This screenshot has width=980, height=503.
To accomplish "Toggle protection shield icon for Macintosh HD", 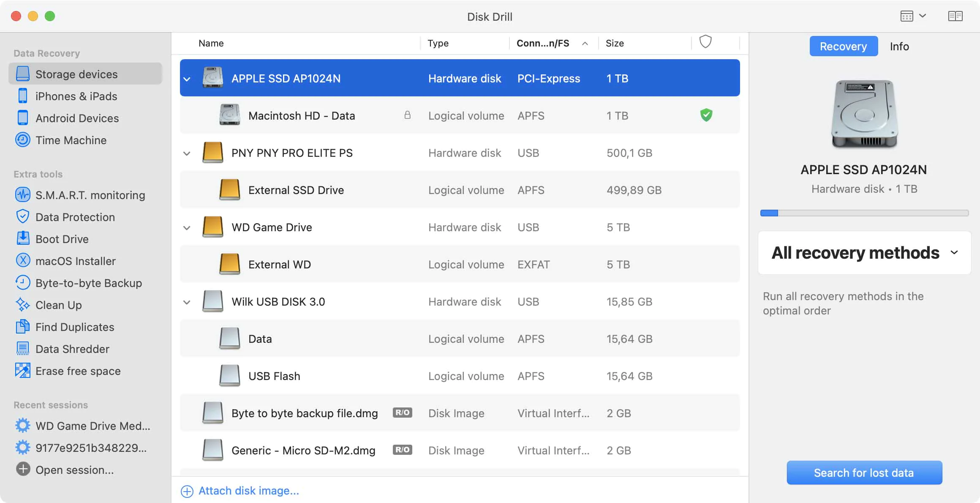I will [x=706, y=115].
